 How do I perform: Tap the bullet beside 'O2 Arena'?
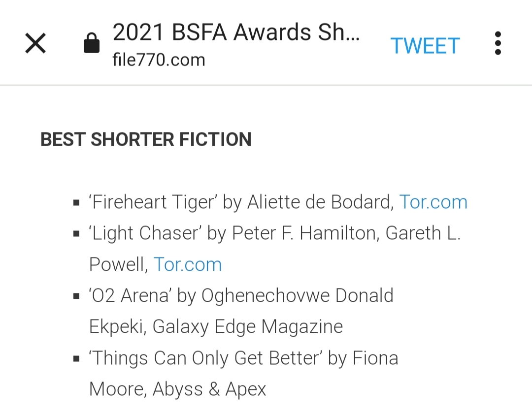tap(76, 296)
